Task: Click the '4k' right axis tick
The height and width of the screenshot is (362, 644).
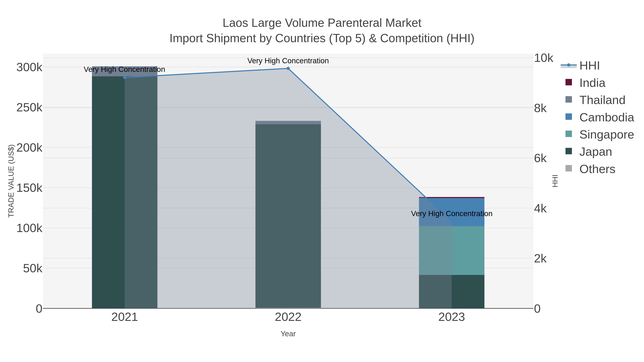Action: pyautogui.click(x=540, y=209)
